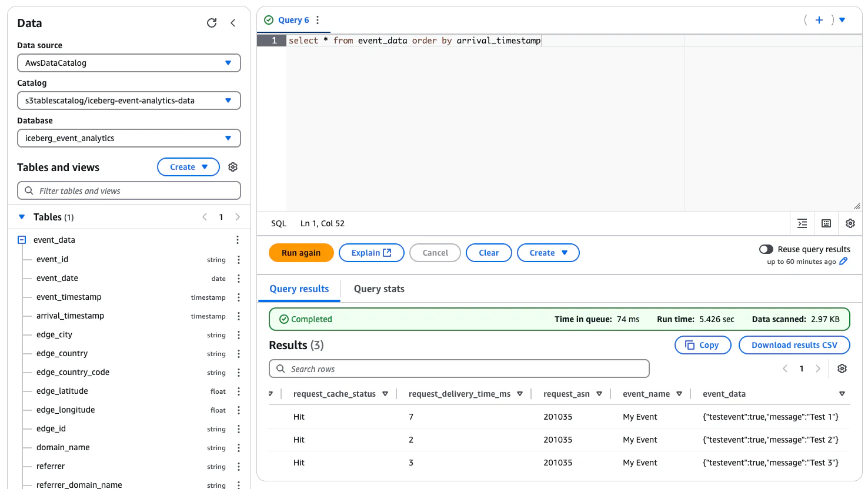868x489 pixels.
Task: Open Create dropdown next to Clear
Action: click(x=548, y=253)
